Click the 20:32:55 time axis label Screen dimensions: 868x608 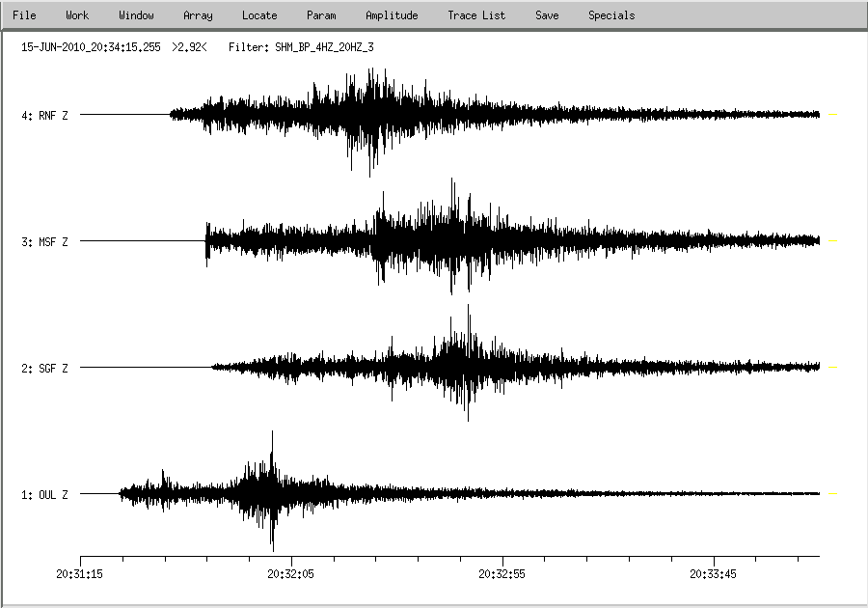pos(502,574)
